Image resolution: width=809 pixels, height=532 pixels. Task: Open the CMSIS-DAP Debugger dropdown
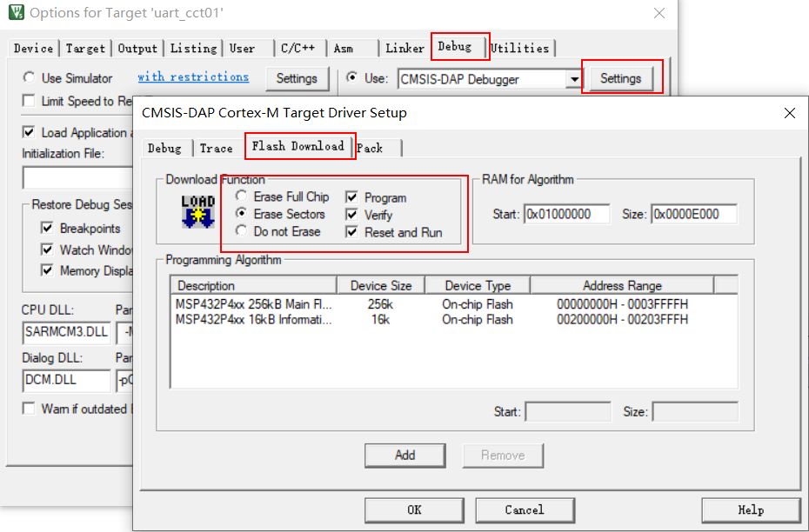(574, 79)
